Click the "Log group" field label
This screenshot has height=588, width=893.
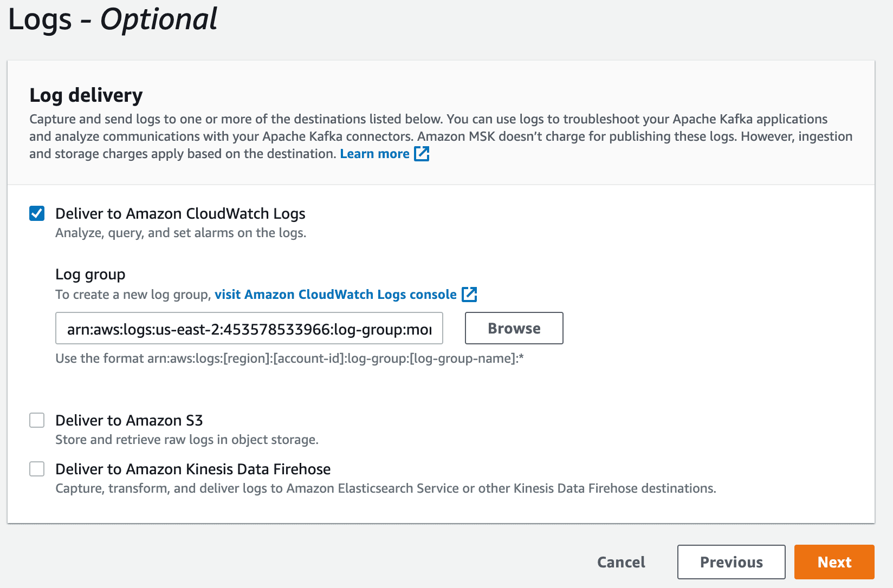pos(90,275)
